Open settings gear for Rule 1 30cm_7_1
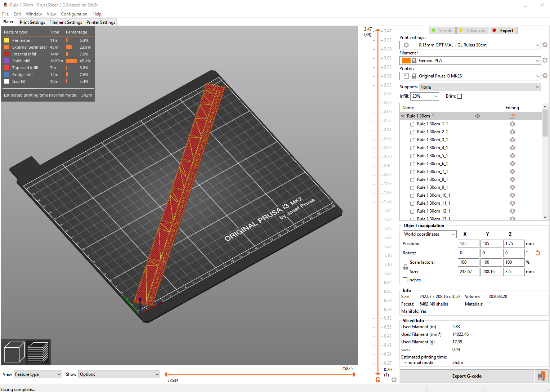This screenshot has height=392, width=550. tap(512, 171)
